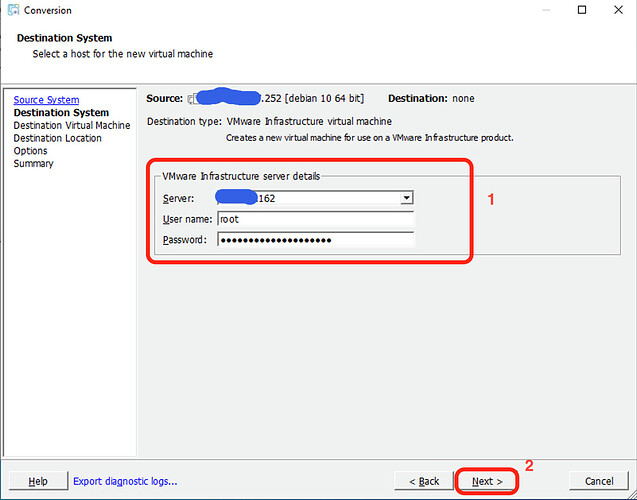
Task: Select the Options step
Action: [x=30, y=151]
